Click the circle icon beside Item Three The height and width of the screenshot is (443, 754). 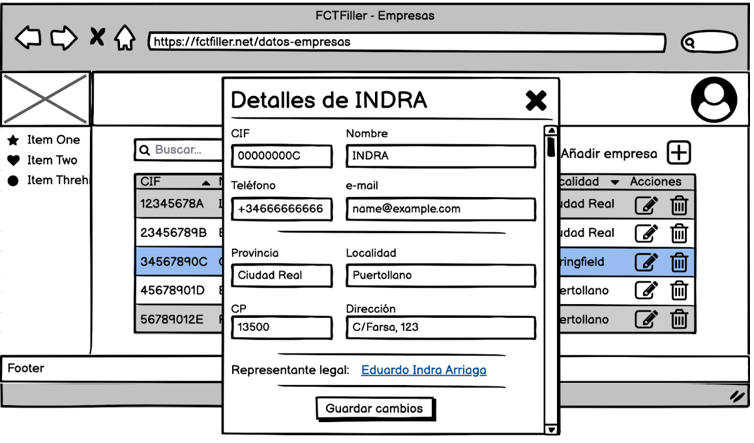point(13,180)
